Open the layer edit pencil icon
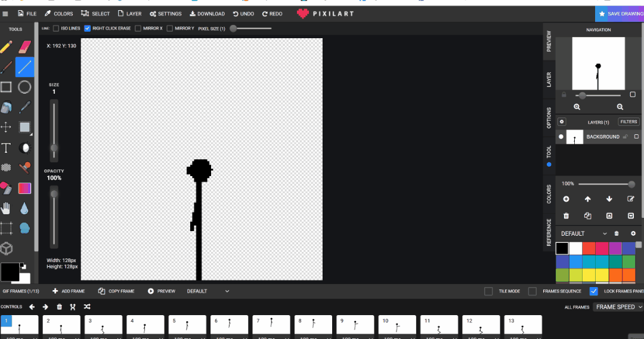The height and width of the screenshot is (339, 644). click(631, 199)
